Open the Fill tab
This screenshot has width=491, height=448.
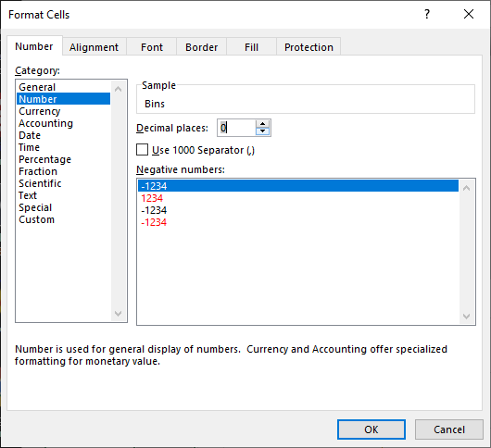click(x=251, y=47)
